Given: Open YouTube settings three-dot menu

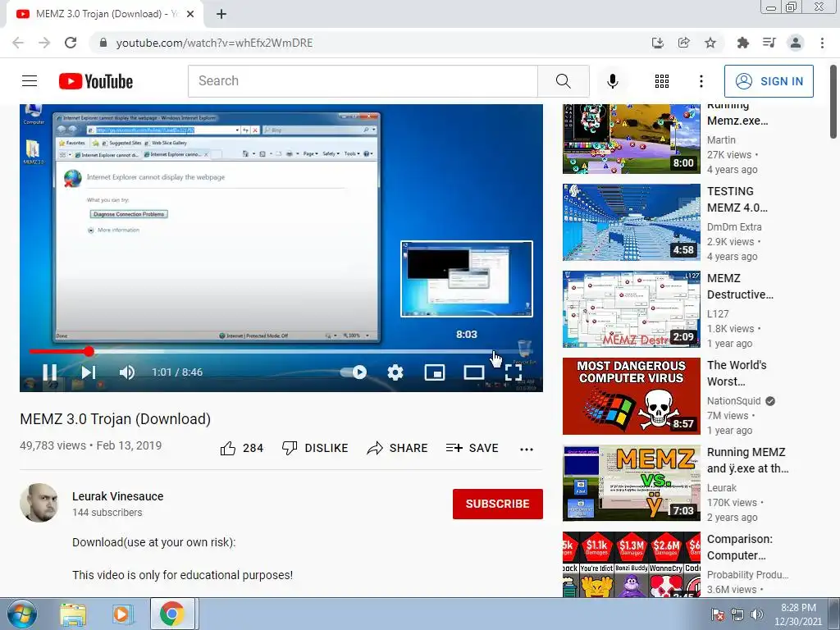Looking at the screenshot, I should (x=701, y=81).
